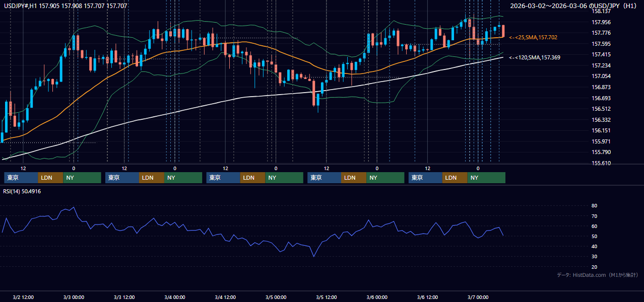Select the 3/5 12:00 time axis label
The height and width of the screenshot is (302, 644).
click(327, 297)
